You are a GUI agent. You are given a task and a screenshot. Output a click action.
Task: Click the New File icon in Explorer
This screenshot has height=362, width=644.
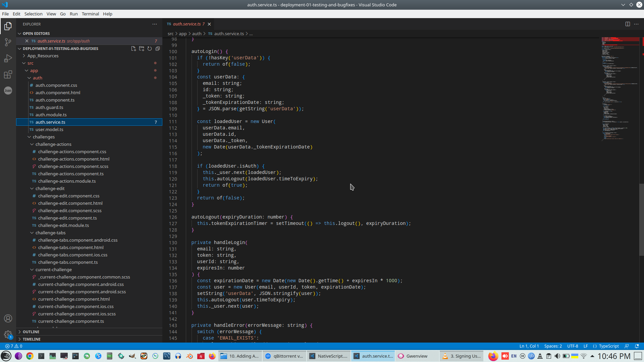tap(133, 49)
